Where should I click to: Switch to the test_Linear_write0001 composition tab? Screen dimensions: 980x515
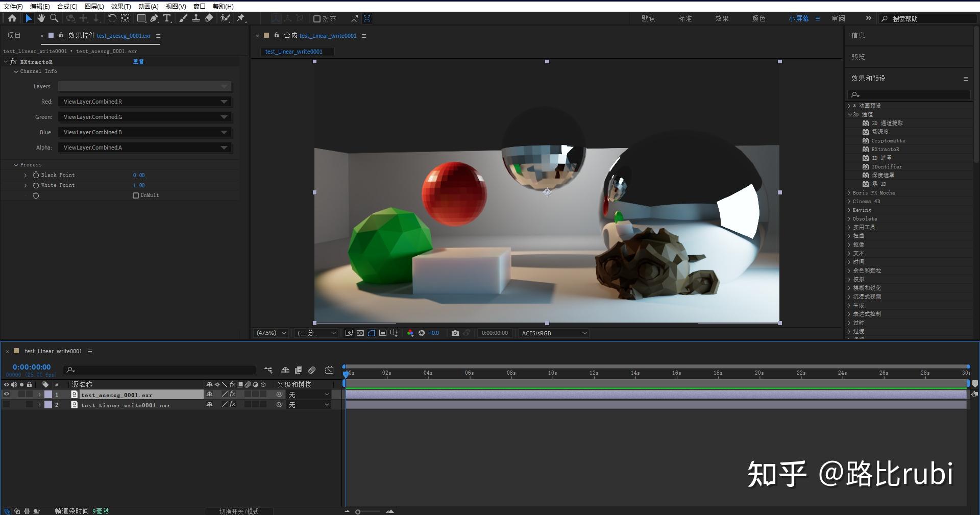coord(297,51)
